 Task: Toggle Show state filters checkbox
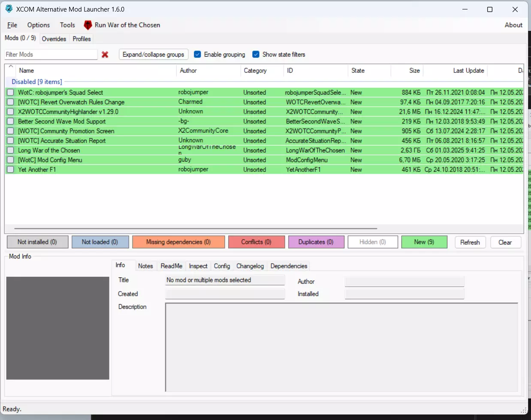[256, 54]
